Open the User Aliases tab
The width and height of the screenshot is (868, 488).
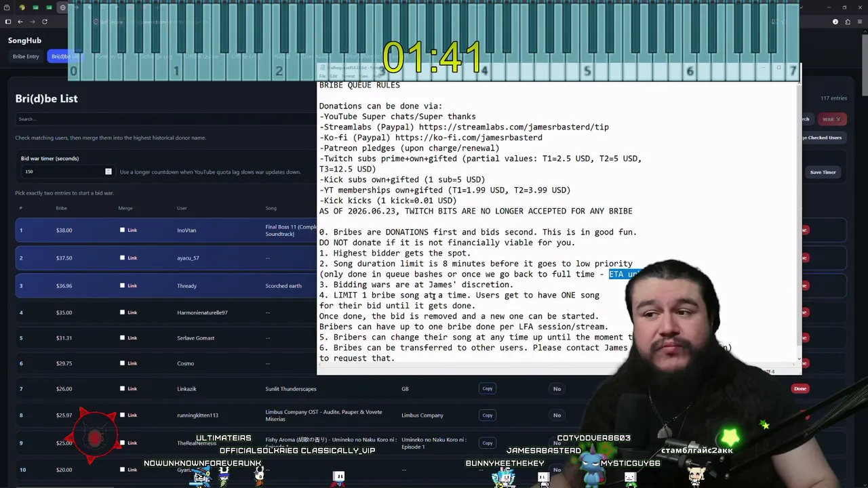click(317, 56)
